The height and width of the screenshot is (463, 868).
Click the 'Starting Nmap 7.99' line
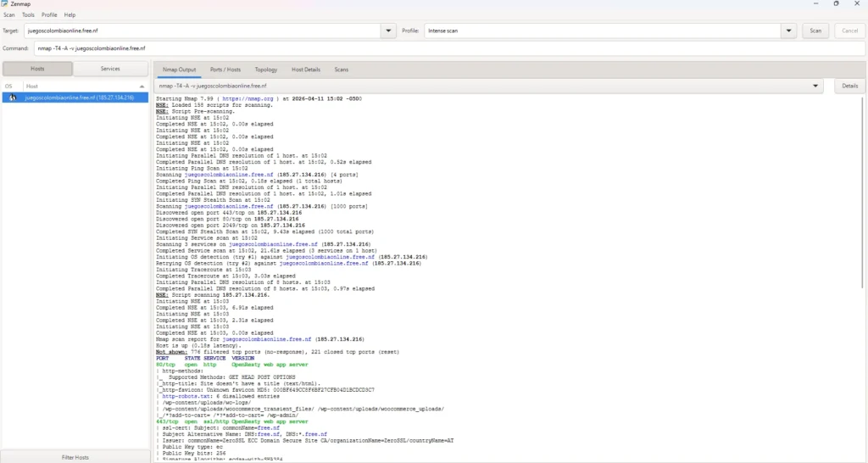tap(259, 98)
